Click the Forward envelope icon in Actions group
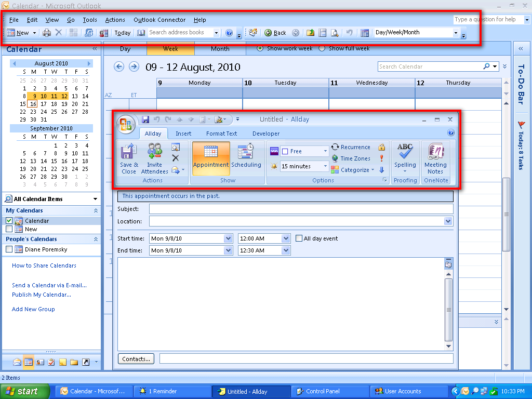Screen dimensions: 532x399 [176, 170]
